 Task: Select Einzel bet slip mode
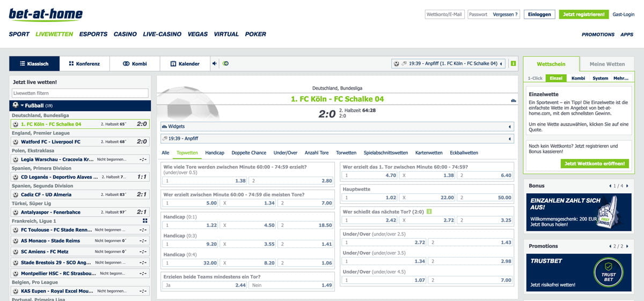tap(556, 78)
